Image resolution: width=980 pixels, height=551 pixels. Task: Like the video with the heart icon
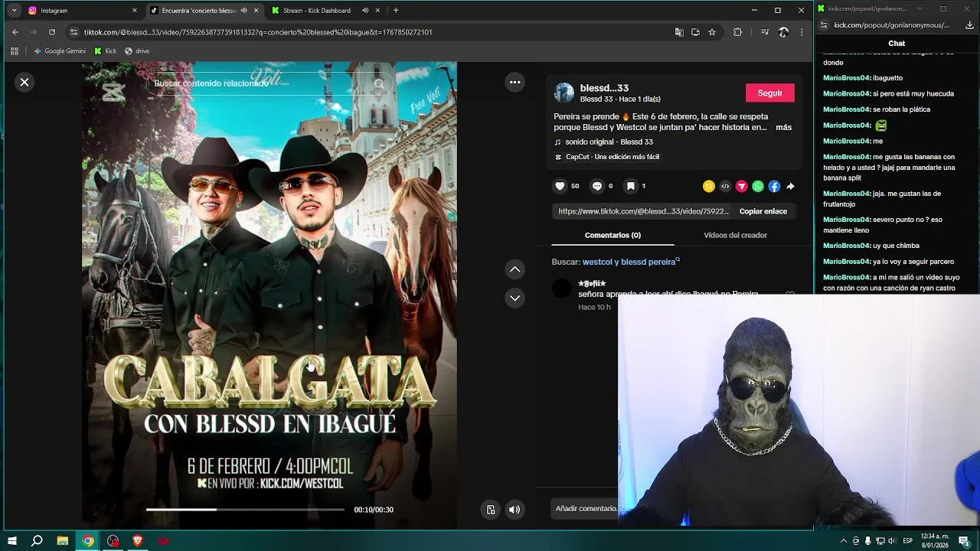[x=560, y=186]
